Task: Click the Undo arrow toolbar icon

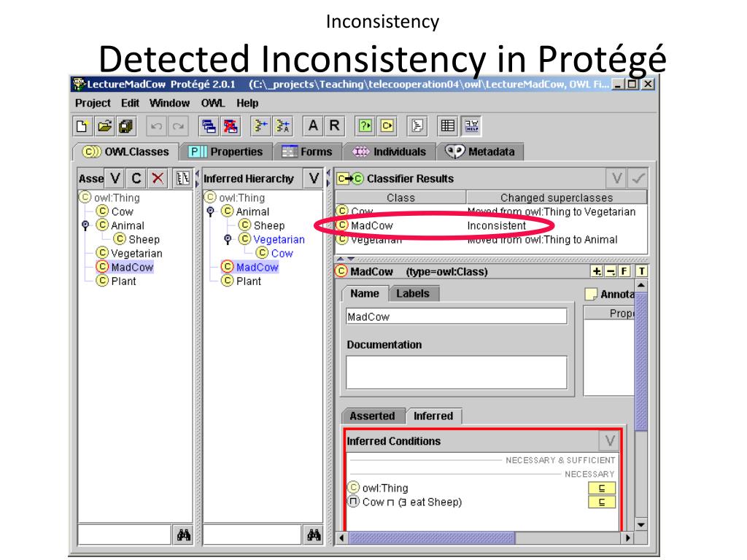Action: point(156,126)
